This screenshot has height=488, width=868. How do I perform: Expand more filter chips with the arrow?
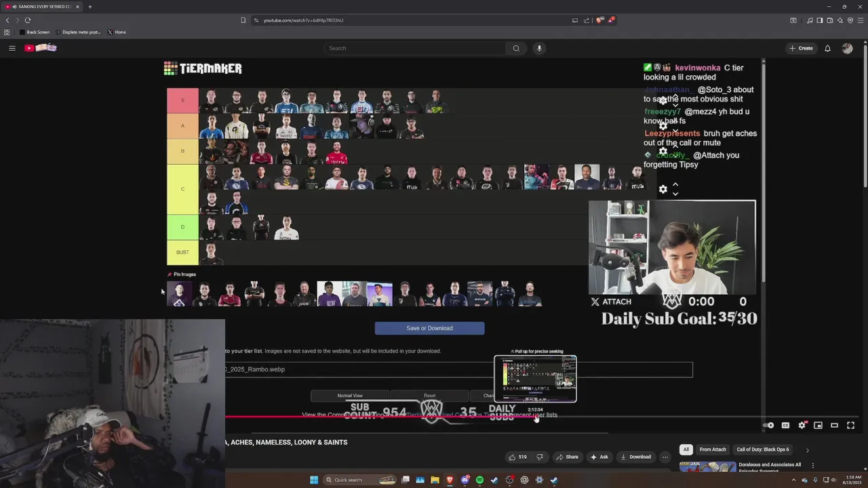click(807, 449)
